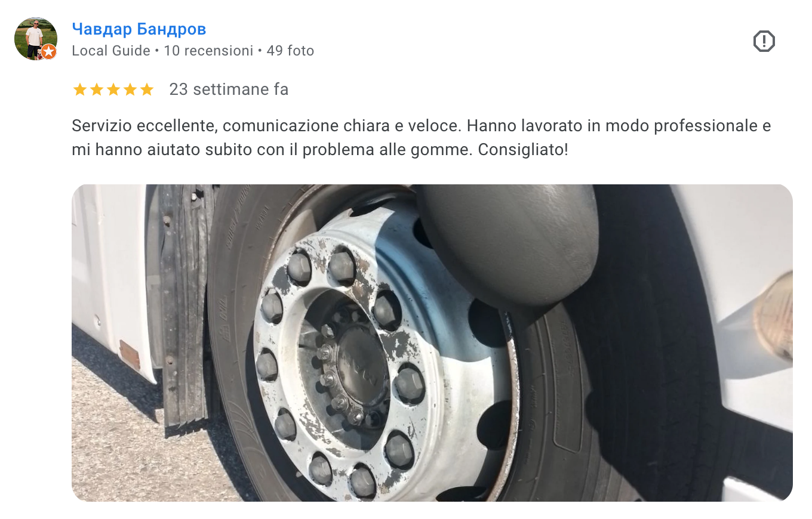
Task: Click the Local Guide label
Action: point(111,51)
